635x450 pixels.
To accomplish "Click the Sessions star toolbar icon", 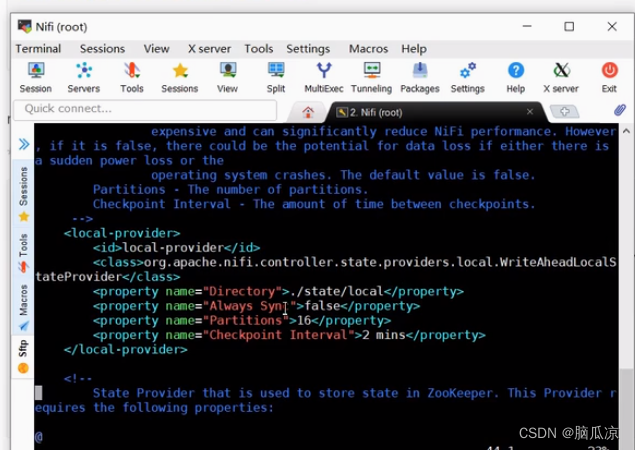I will point(179,77).
